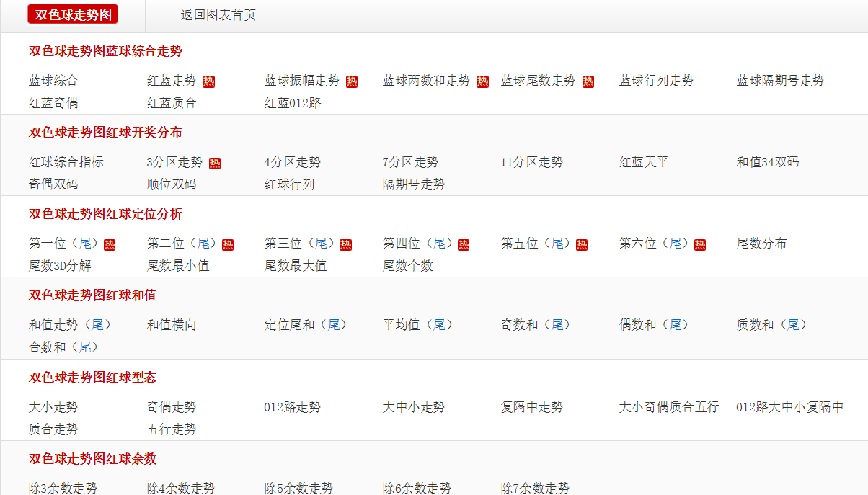Open 蓝球综合 chart link
This screenshot has height=495, width=868.
53,81
